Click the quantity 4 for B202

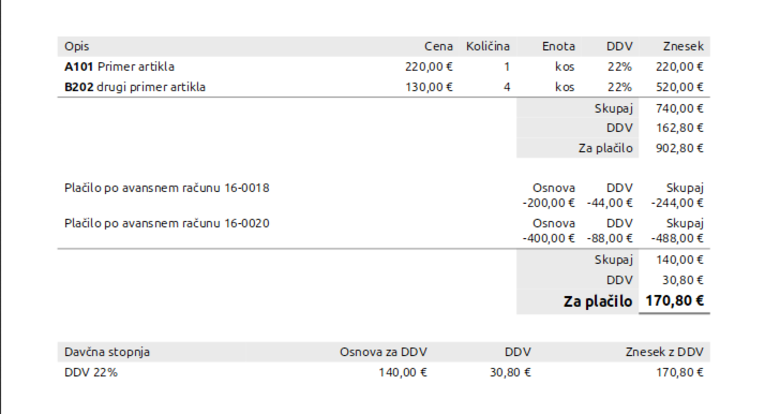pos(507,87)
